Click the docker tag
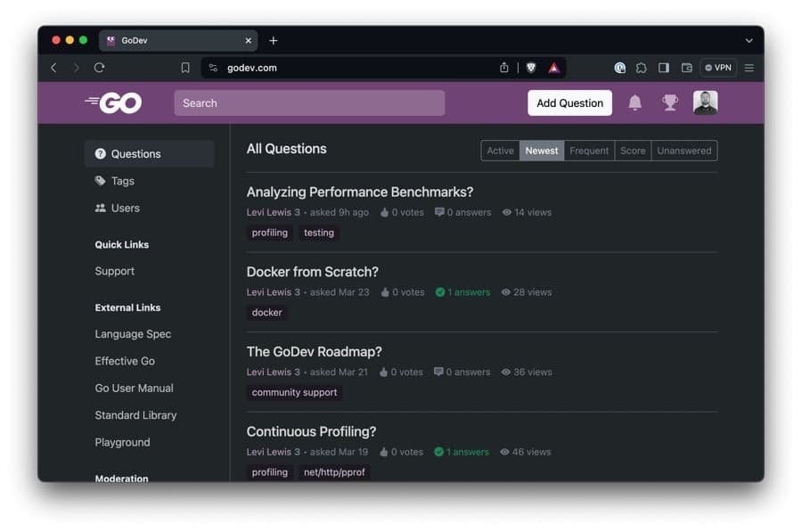This screenshot has height=532, width=802. 267,313
